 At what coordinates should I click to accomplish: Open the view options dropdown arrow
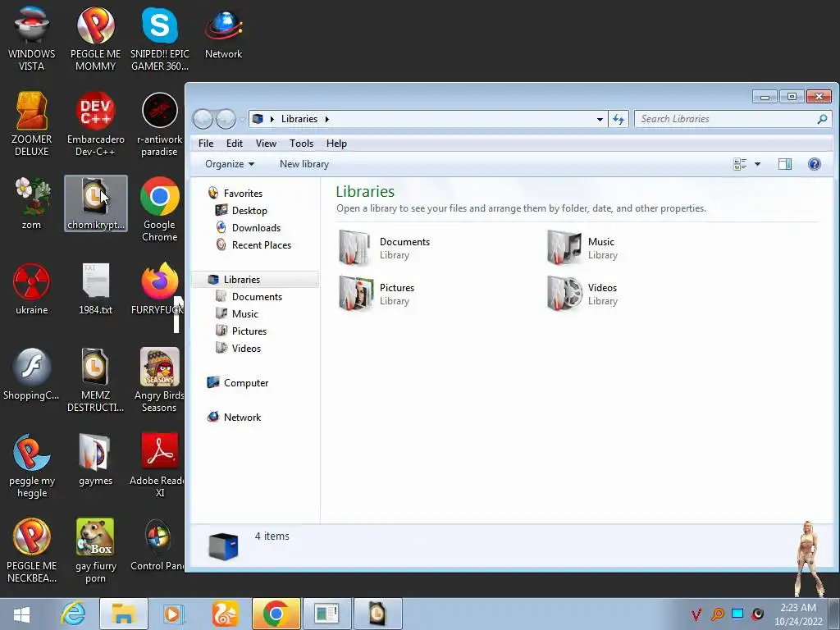[x=757, y=164]
